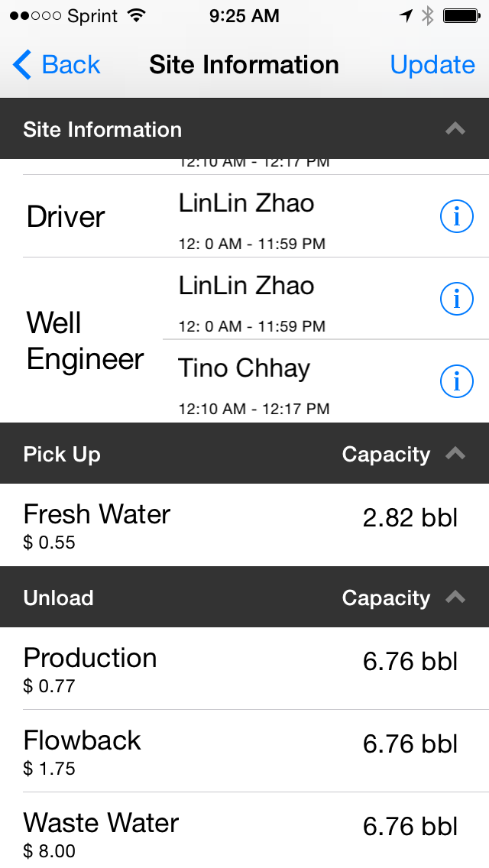Screen dimensions: 489x868
Task: Open info for Well Engineer LinLin Zhao
Action: 457,300
